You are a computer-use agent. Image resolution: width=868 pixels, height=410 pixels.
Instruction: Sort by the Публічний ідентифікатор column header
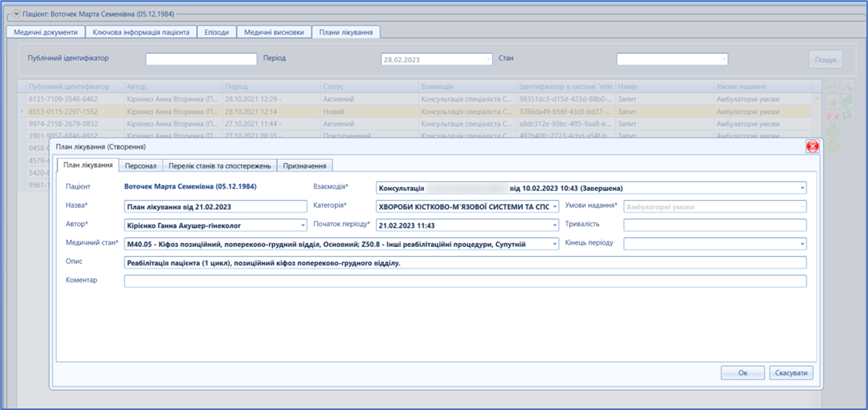pos(74,86)
